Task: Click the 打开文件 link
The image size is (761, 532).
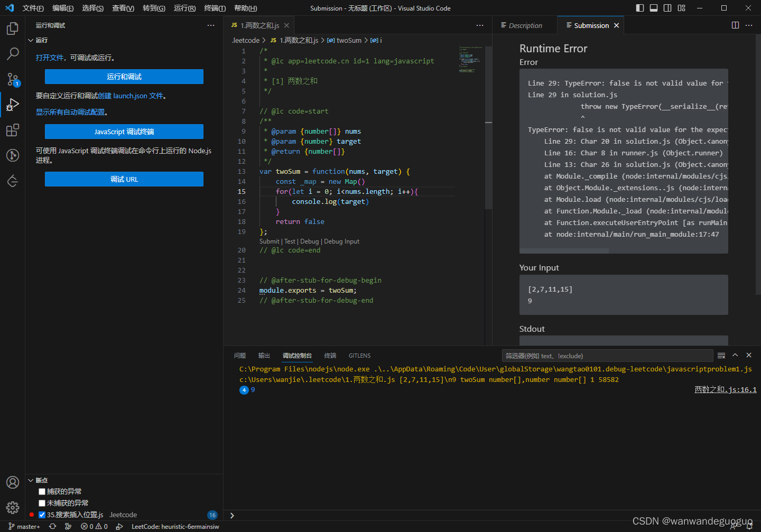Action: tap(50, 58)
